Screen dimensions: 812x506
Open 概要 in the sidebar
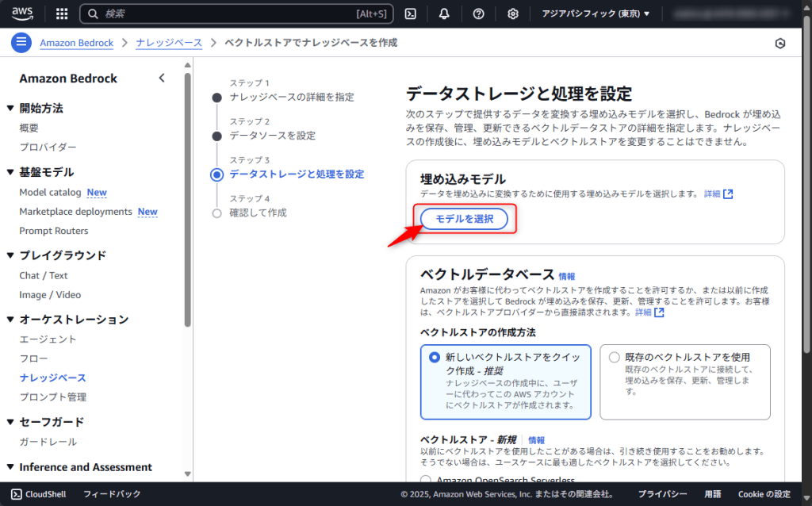point(29,128)
